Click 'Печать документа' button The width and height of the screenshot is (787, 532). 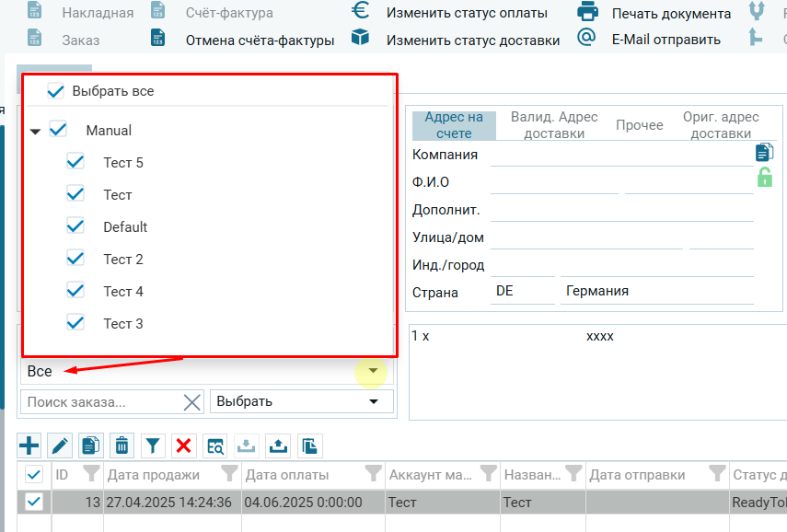point(671,14)
